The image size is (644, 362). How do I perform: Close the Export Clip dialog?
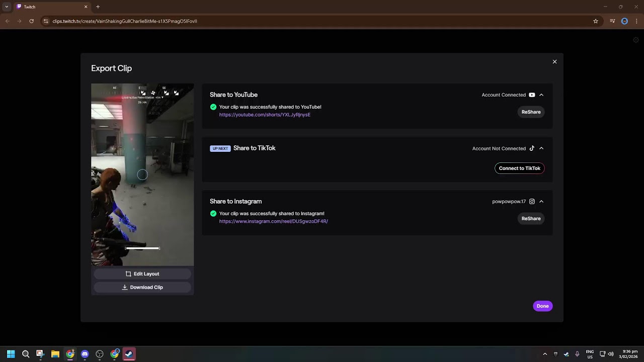[x=554, y=62]
